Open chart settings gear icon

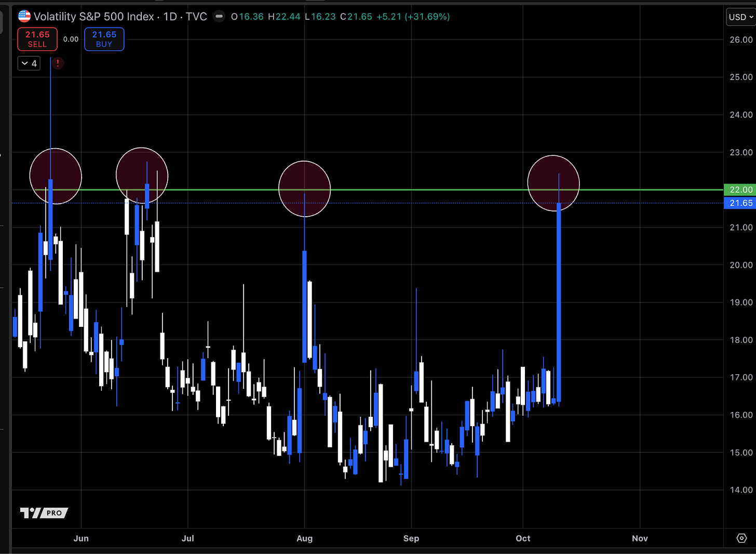coord(741,538)
